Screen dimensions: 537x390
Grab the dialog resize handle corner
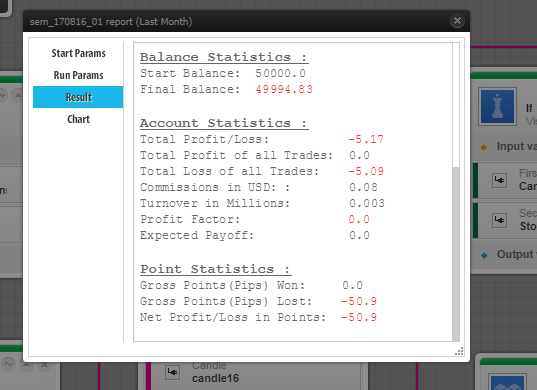(459, 351)
